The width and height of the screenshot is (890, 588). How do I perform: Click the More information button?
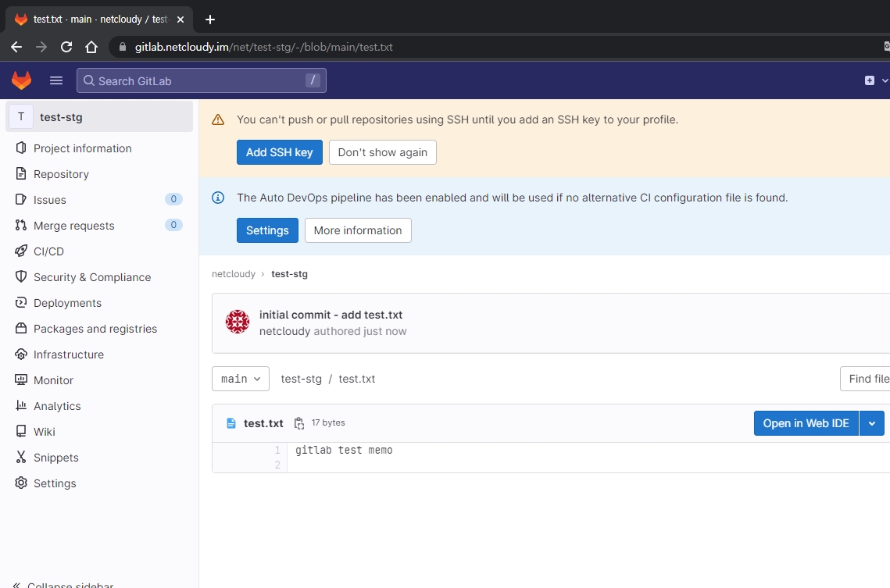(x=358, y=230)
